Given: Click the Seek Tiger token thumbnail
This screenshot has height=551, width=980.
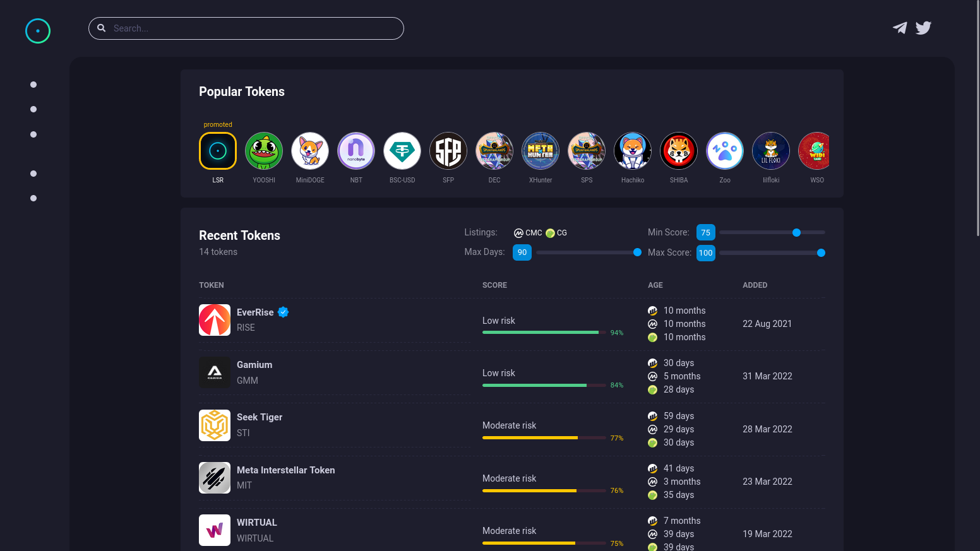Looking at the screenshot, I should [x=215, y=425].
